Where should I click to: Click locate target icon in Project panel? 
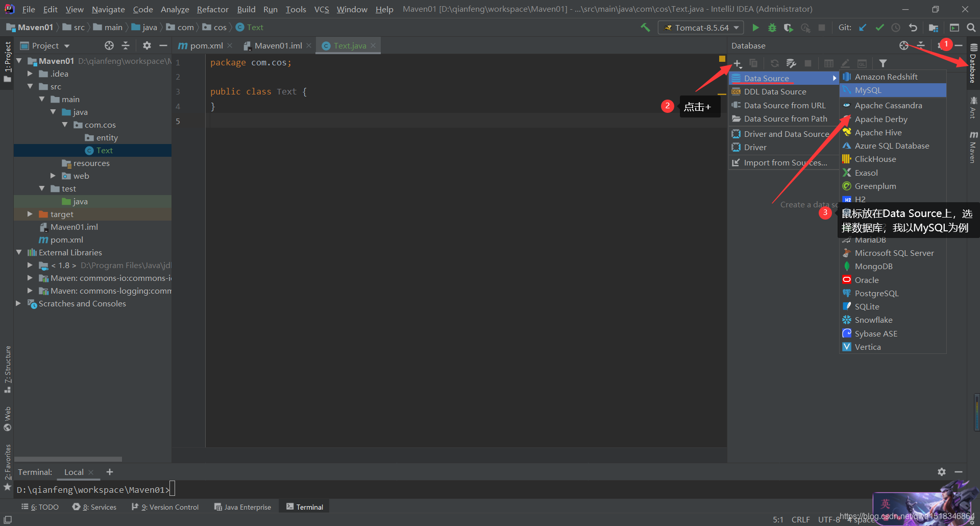coord(109,45)
